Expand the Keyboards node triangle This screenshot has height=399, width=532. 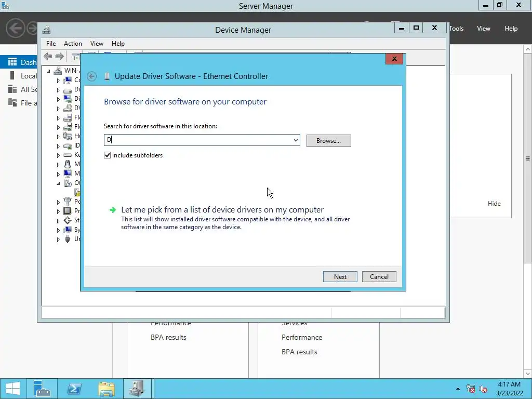point(58,155)
